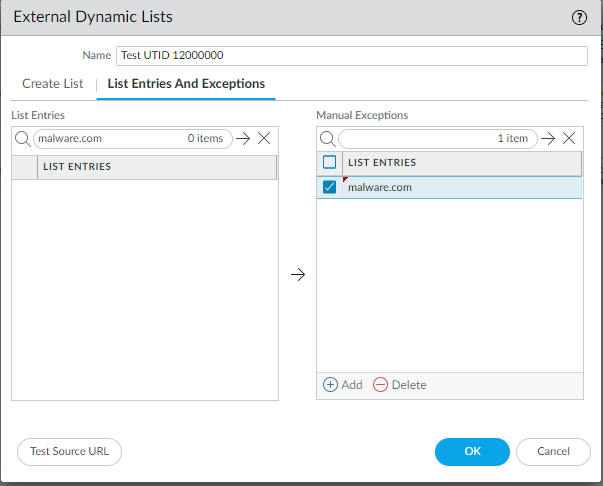Focus the List Entries search box with malware.com
603x486 pixels.
110,139
